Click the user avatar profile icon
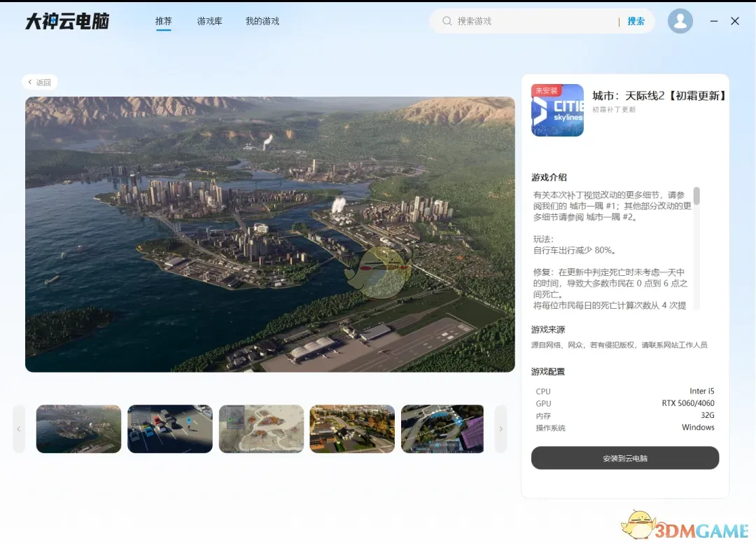The height and width of the screenshot is (544, 756). [x=680, y=21]
